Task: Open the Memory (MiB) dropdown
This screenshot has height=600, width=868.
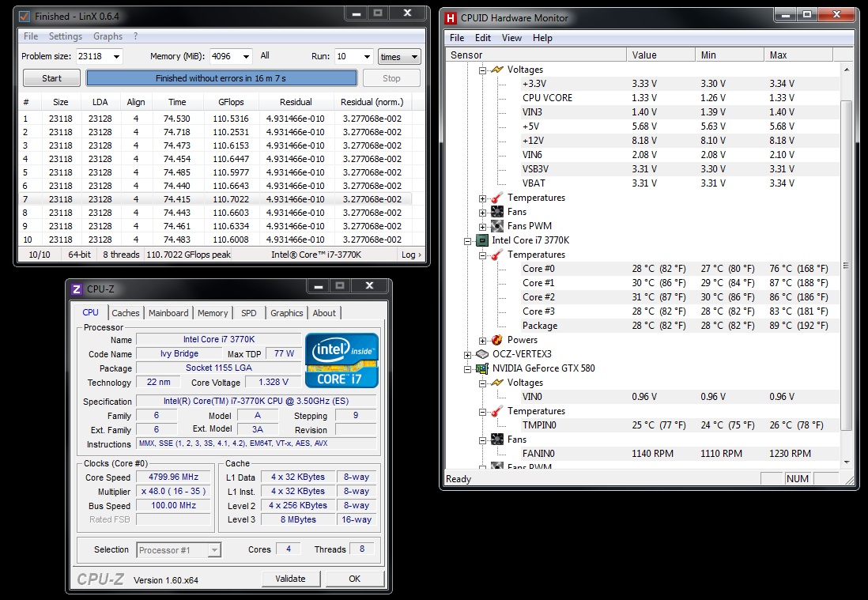Action: pos(245,57)
